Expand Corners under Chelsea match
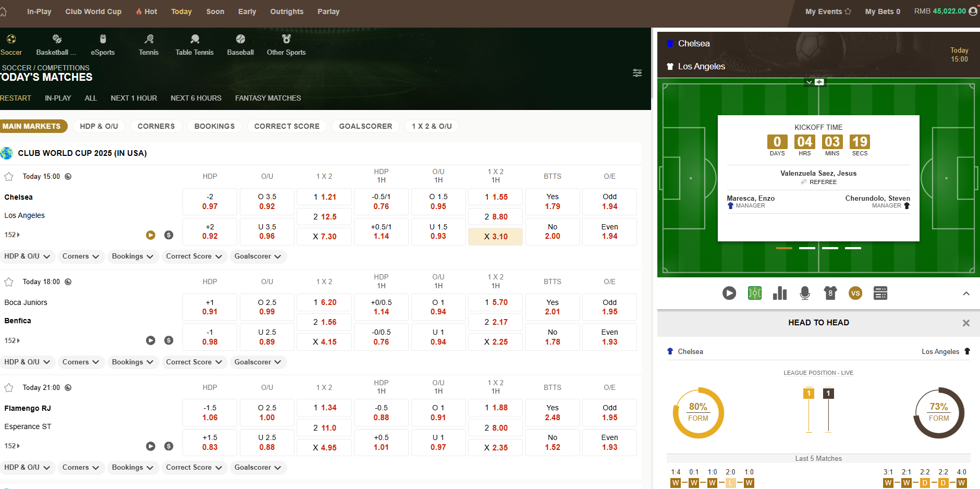Image resolution: width=980 pixels, height=489 pixels. [81, 256]
